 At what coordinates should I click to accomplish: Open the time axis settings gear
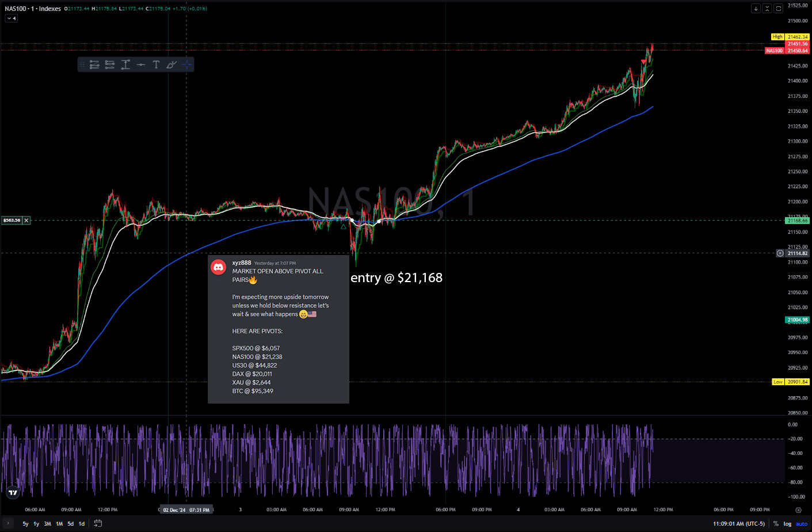[798, 510]
